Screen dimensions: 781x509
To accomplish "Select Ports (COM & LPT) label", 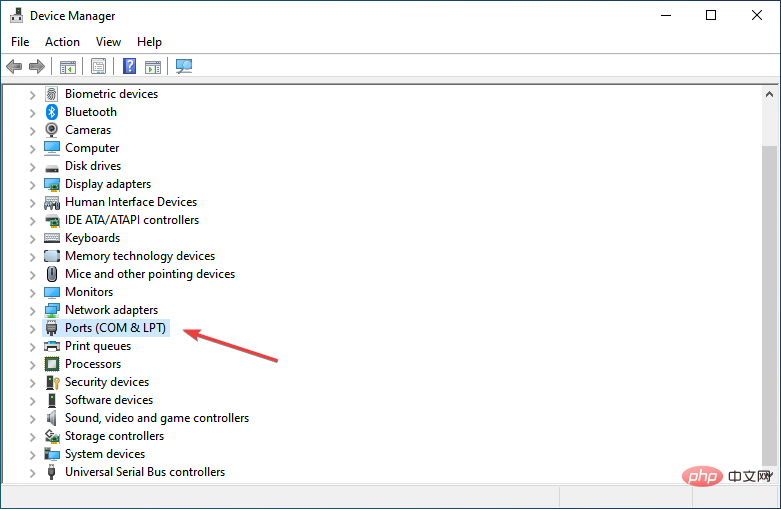I will tap(116, 328).
